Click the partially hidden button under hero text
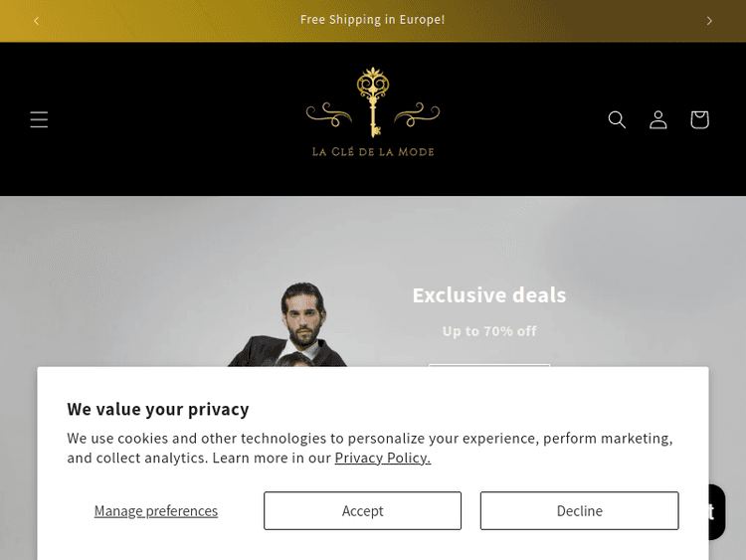 pos(488,366)
